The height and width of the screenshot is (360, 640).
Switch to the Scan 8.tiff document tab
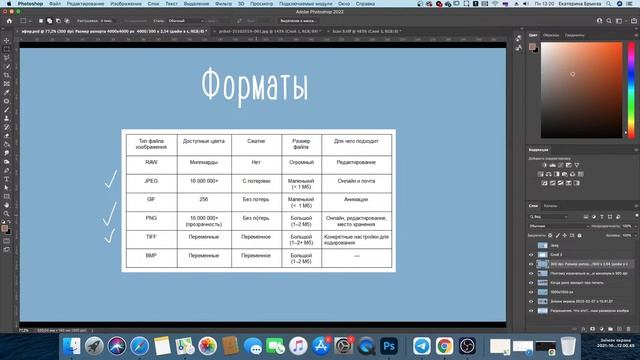(367, 31)
